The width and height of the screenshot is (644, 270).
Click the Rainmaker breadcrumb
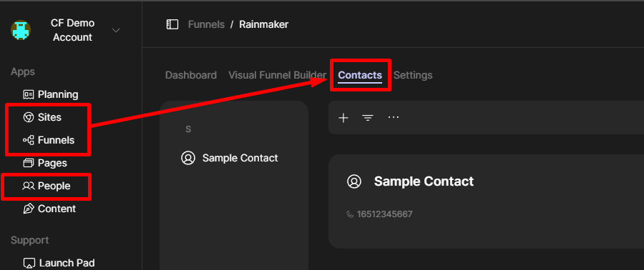click(x=263, y=24)
